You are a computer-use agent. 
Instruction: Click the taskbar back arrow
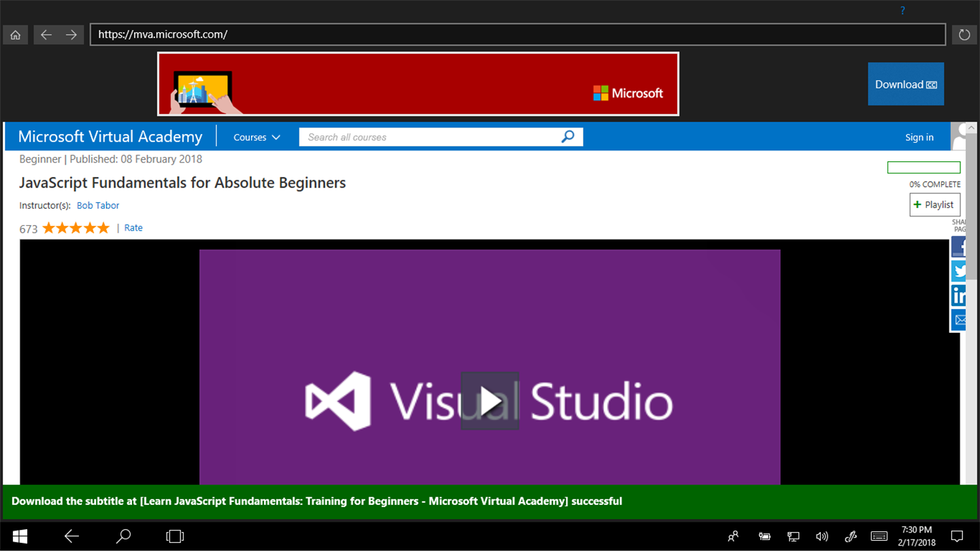71,536
